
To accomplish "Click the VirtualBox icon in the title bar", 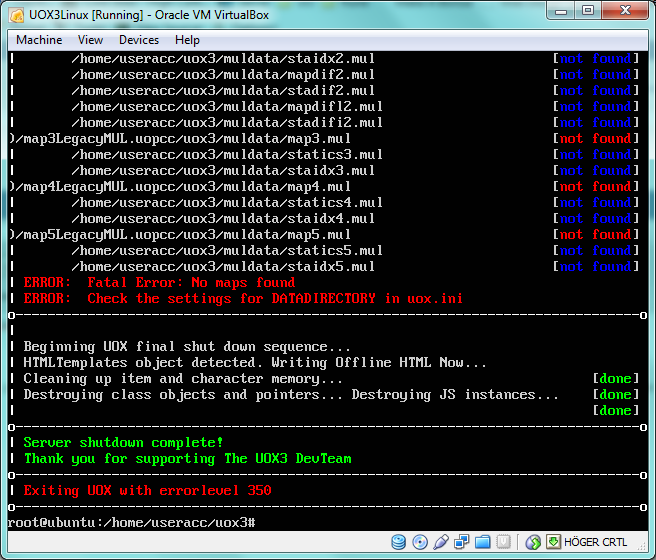I will (17, 15).
